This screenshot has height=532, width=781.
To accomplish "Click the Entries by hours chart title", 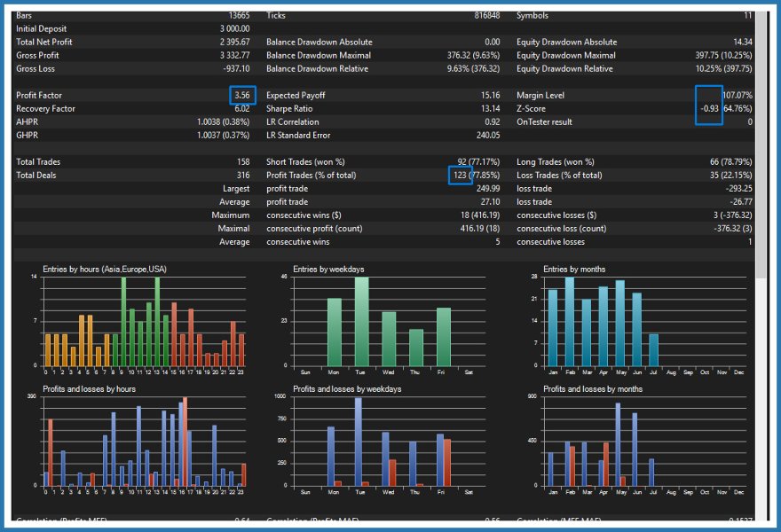I will [x=105, y=270].
